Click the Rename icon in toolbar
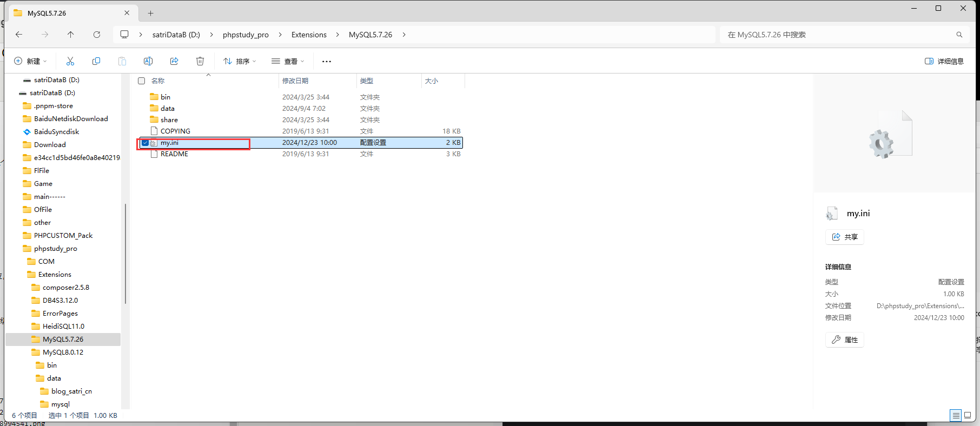 point(148,61)
